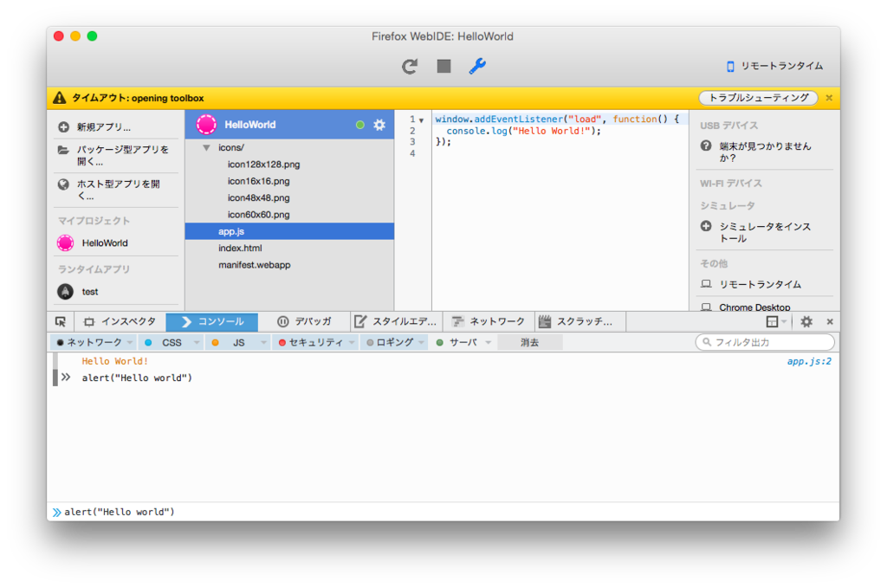The height and width of the screenshot is (588, 887).
Task: Switch to the ネットワーク tab
Action: pyautogui.click(x=489, y=321)
